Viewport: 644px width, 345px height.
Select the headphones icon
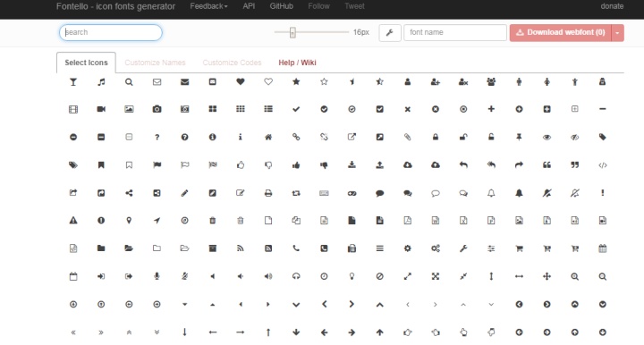[296, 276]
